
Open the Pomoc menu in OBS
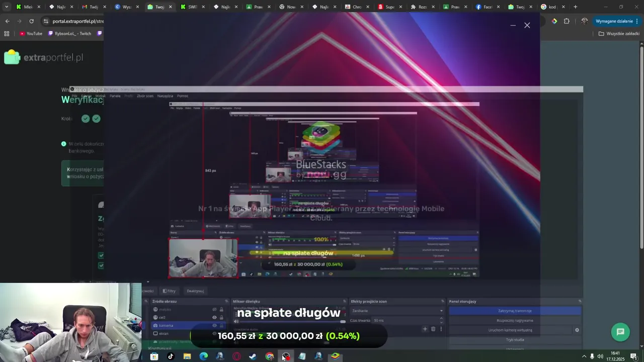tap(183, 96)
